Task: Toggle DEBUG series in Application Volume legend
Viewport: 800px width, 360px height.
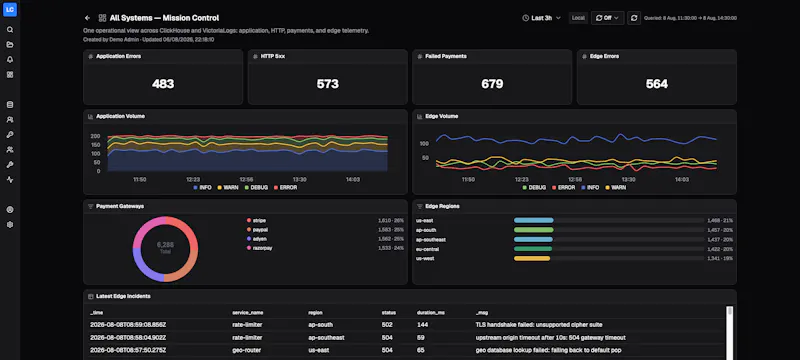Action: click(x=256, y=188)
